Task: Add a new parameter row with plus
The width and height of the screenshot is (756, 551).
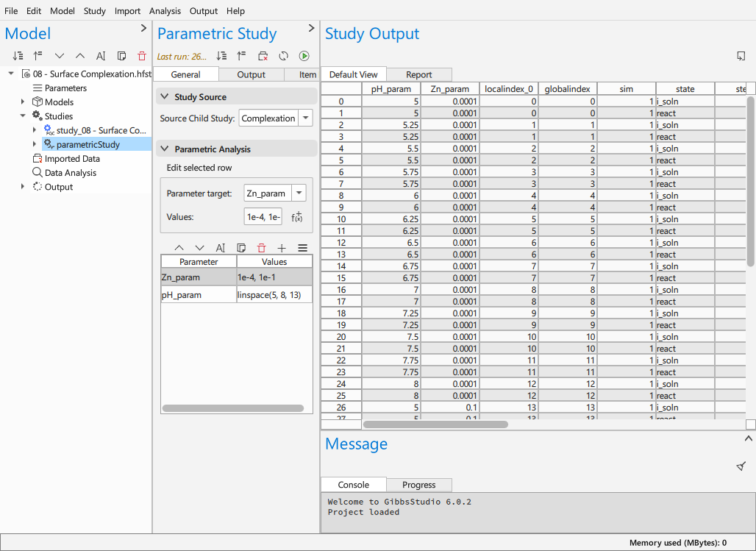Action: (x=282, y=248)
